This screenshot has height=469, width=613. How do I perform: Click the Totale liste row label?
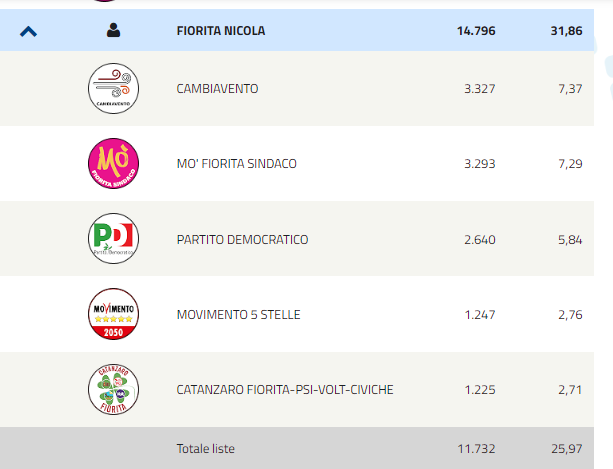click(x=206, y=449)
